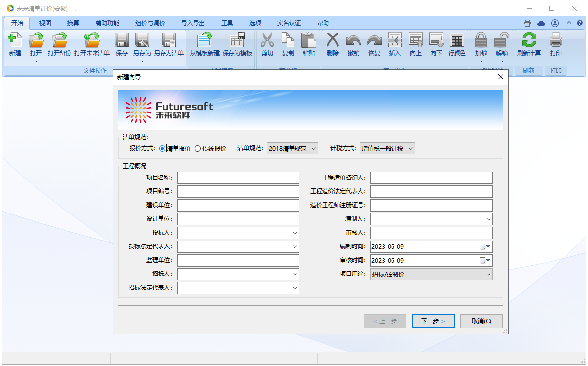The image size is (588, 366).
Task: Click the 刷新计算 refresh icon
Action: [x=529, y=40]
